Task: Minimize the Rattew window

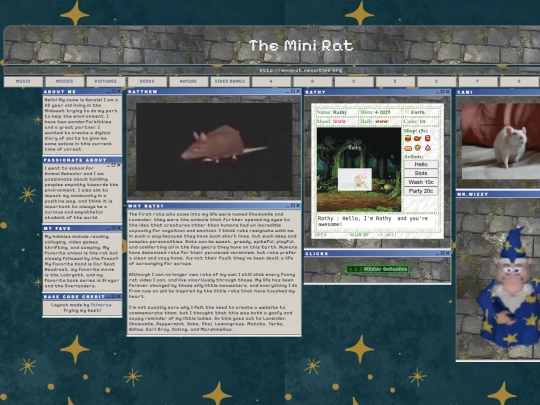Action: (288, 92)
